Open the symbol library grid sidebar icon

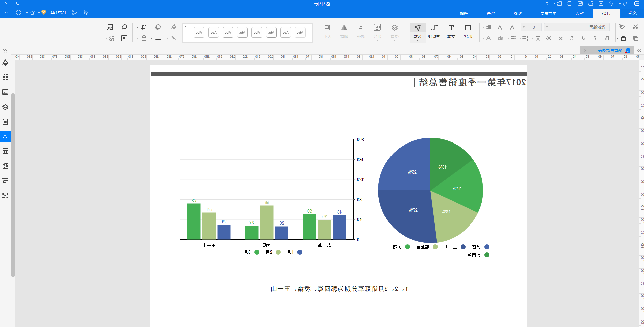pyautogui.click(x=5, y=77)
